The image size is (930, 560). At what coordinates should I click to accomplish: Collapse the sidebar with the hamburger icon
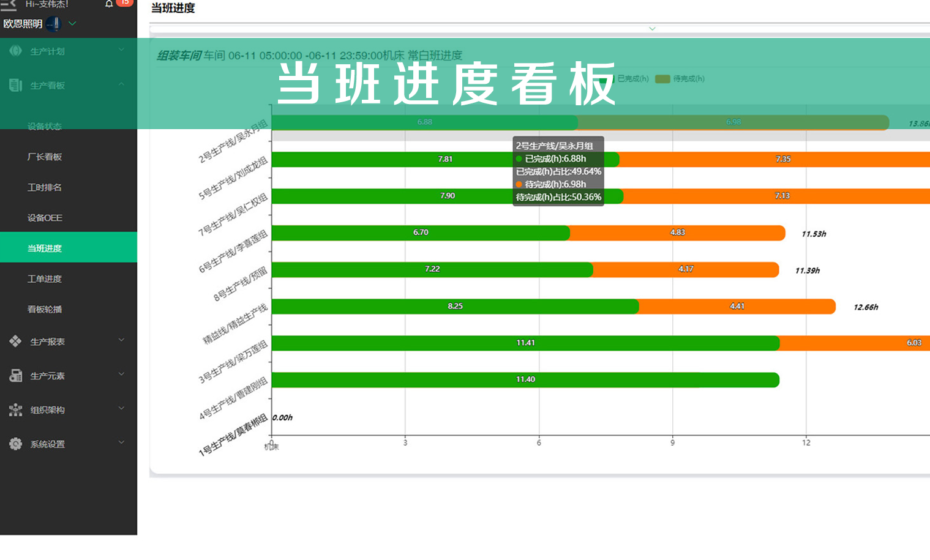point(9,5)
